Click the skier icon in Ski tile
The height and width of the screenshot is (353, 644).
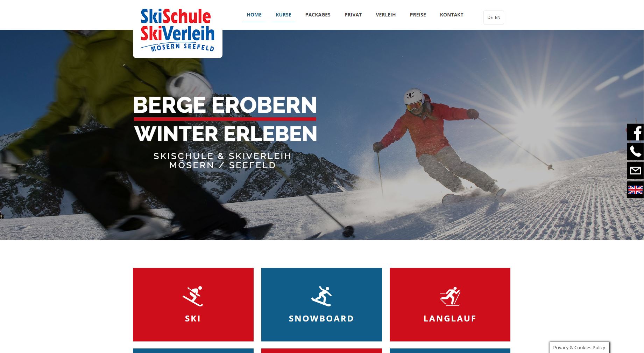pyautogui.click(x=193, y=296)
